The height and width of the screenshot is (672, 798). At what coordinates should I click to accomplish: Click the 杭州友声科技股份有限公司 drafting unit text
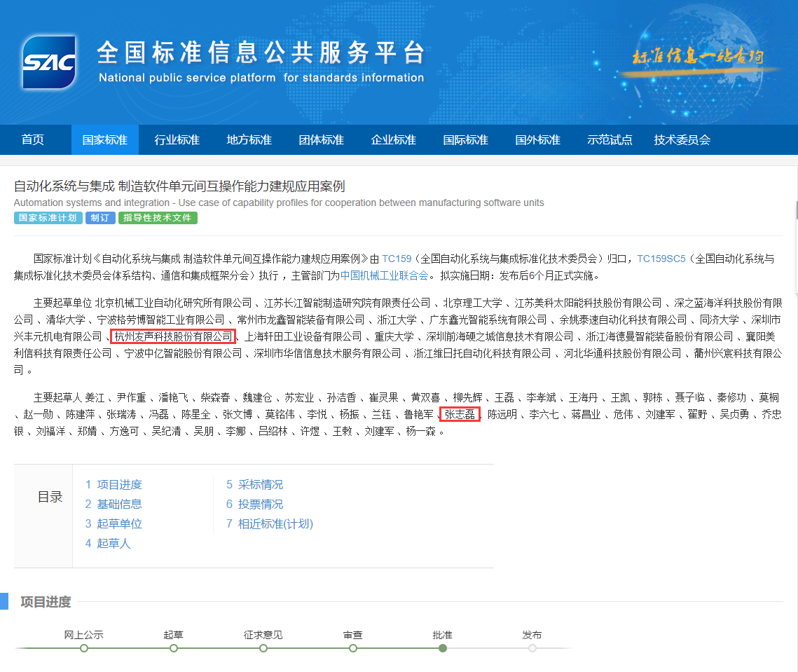tap(174, 336)
